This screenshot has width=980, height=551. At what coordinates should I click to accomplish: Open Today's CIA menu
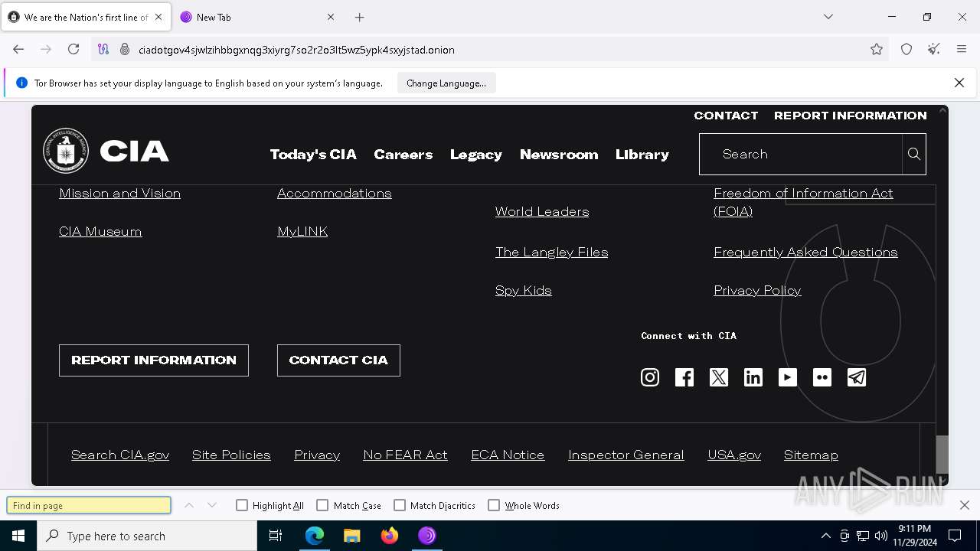coord(313,155)
